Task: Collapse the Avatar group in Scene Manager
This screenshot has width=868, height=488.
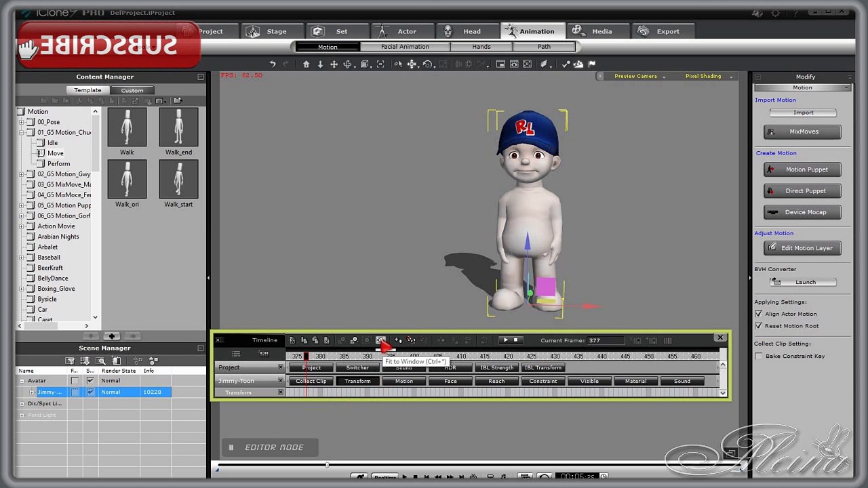Action: (22, 381)
